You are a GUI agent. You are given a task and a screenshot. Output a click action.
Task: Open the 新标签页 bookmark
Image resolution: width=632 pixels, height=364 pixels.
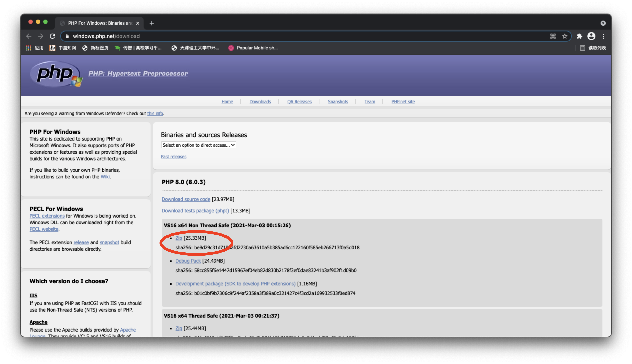click(x=95, y=48)
